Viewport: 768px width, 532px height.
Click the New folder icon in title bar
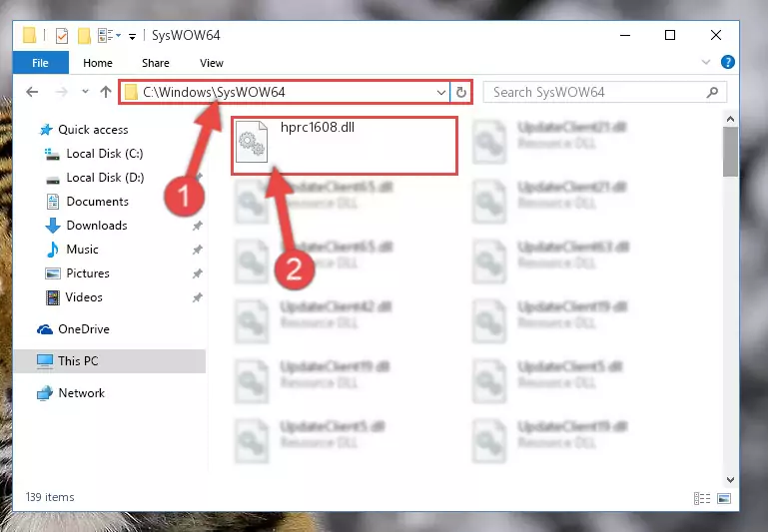[x=84, y=36]
